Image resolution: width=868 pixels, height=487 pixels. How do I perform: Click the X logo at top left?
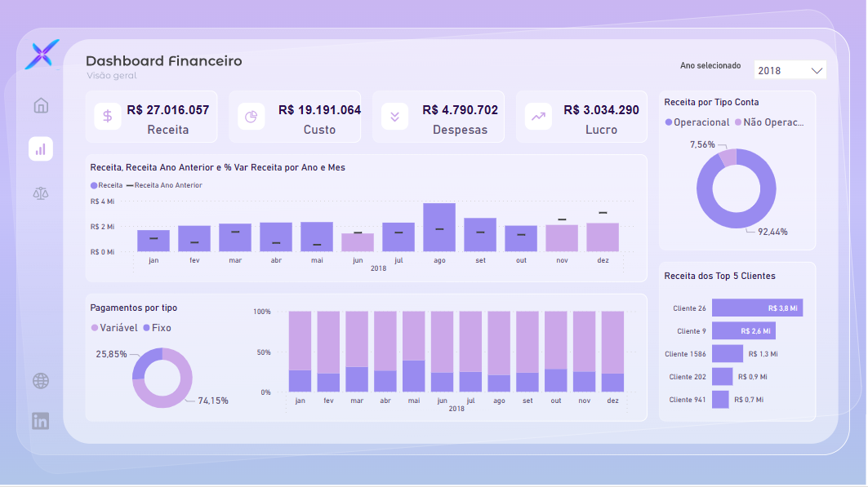(42, 55)
